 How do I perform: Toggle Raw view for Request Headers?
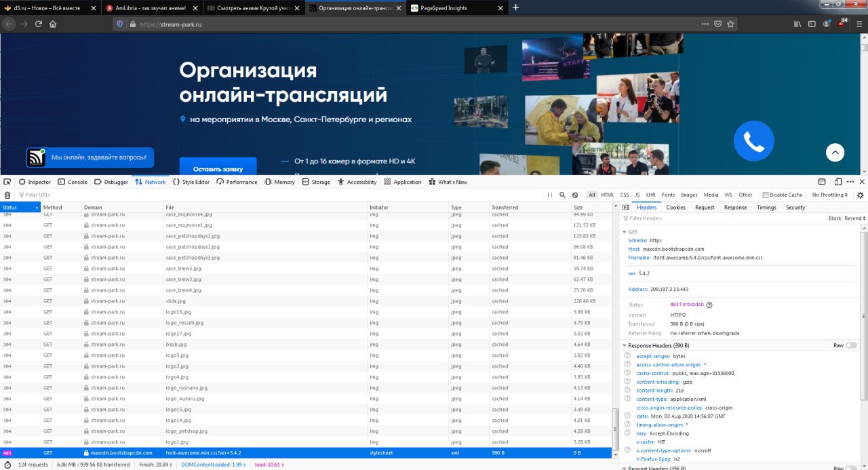point(851,468)
